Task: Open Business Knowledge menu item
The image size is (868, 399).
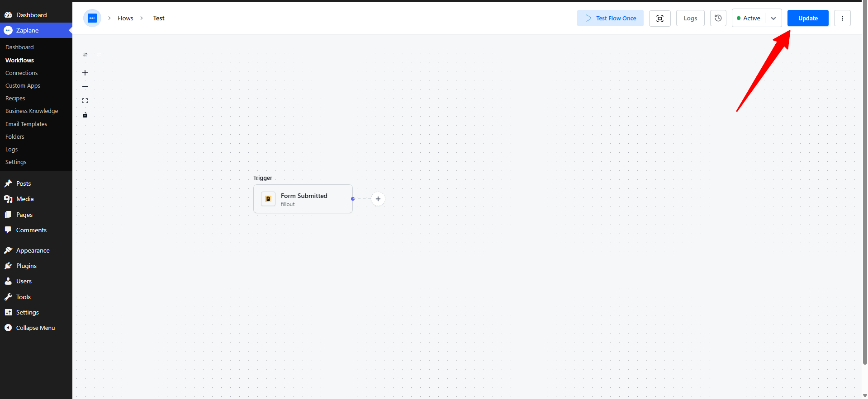Action: pos(32,111)
